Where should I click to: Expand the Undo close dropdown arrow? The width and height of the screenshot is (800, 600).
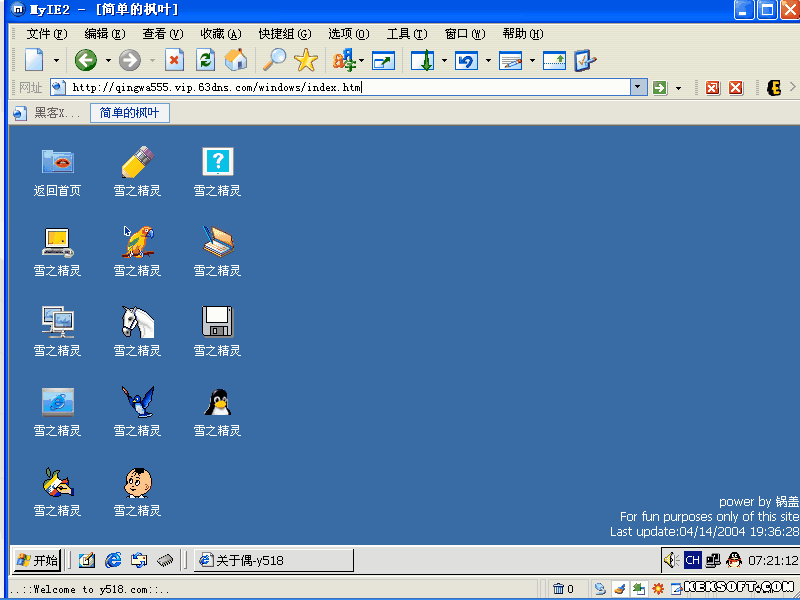[x=488, y=61]
